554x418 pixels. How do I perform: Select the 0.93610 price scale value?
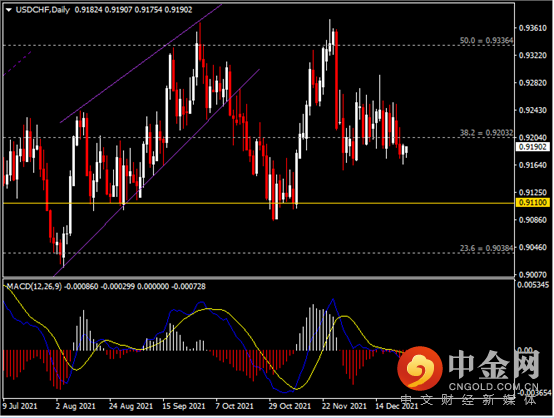[533, 28]
